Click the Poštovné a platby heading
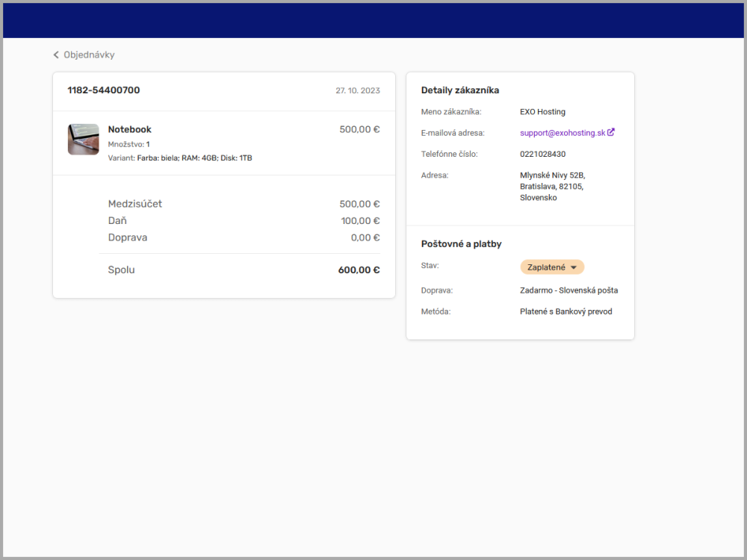 [461, 244]
